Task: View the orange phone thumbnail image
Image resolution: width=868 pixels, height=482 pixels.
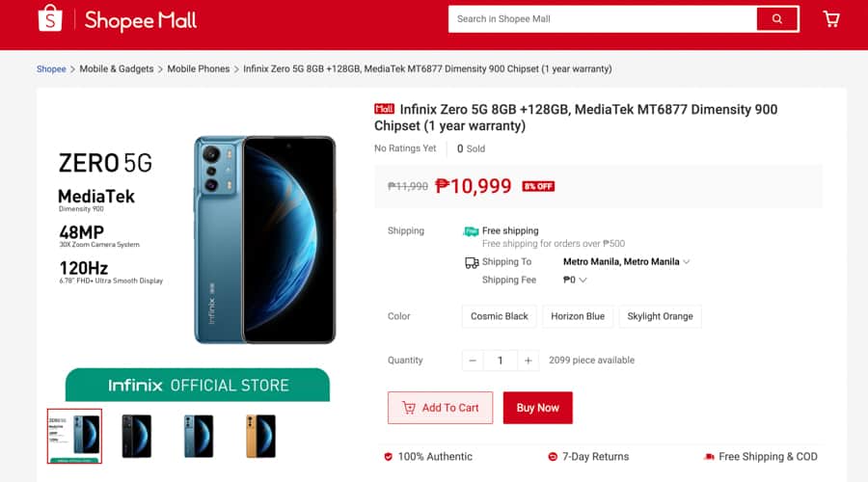Action: (260, 436)
